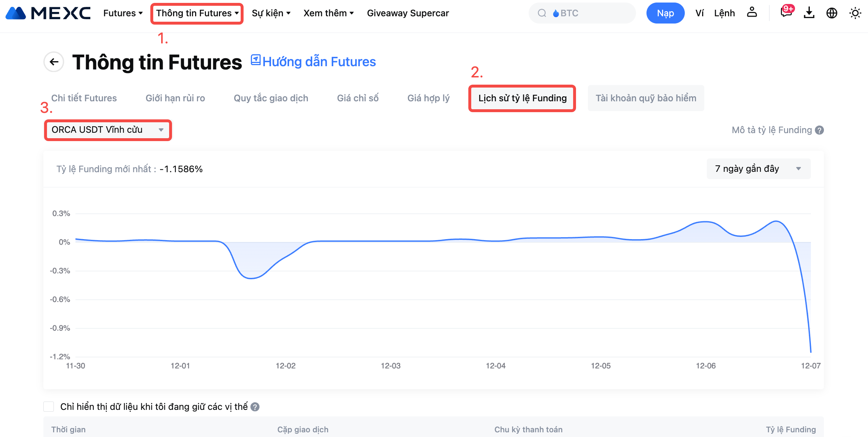Open the Tài khoản quỹ bảo hiểm tab
Viewport: 868px width, 437px height.
645,98
